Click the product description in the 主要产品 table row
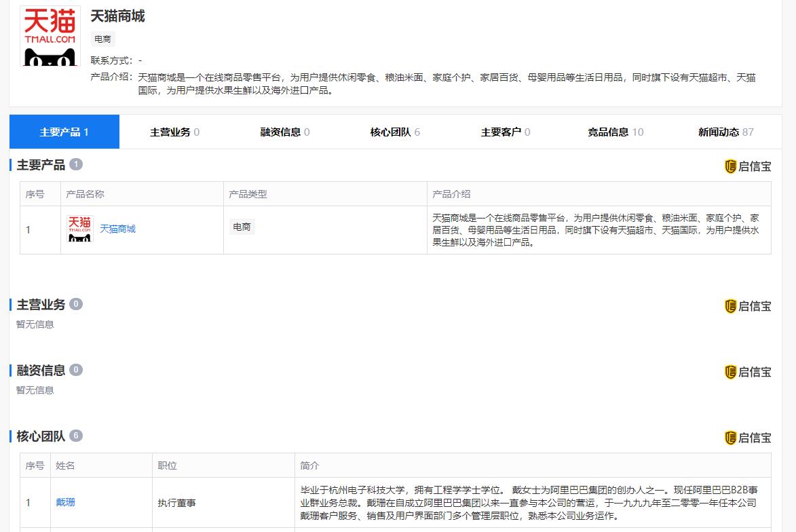Screen dimensions: 796x532 point(596,230)
